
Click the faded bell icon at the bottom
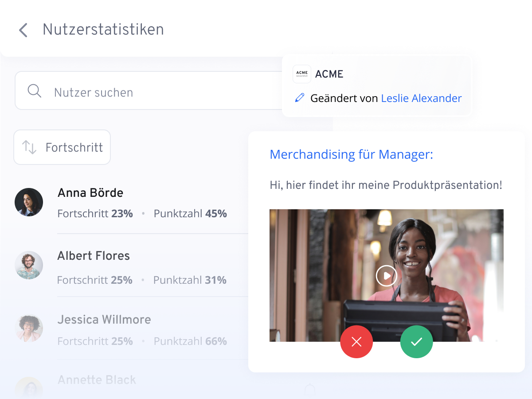point(310,389)
